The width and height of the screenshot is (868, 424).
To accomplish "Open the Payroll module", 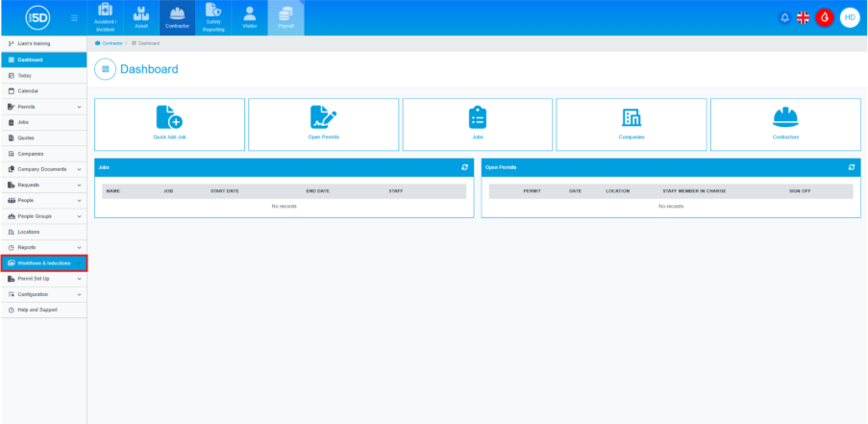I will click(x=285, y=17).
